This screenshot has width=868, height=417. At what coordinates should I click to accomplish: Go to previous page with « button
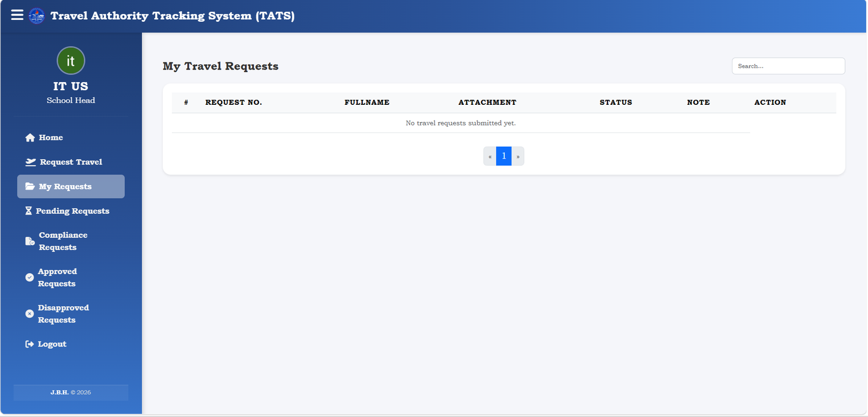point(490,156)
